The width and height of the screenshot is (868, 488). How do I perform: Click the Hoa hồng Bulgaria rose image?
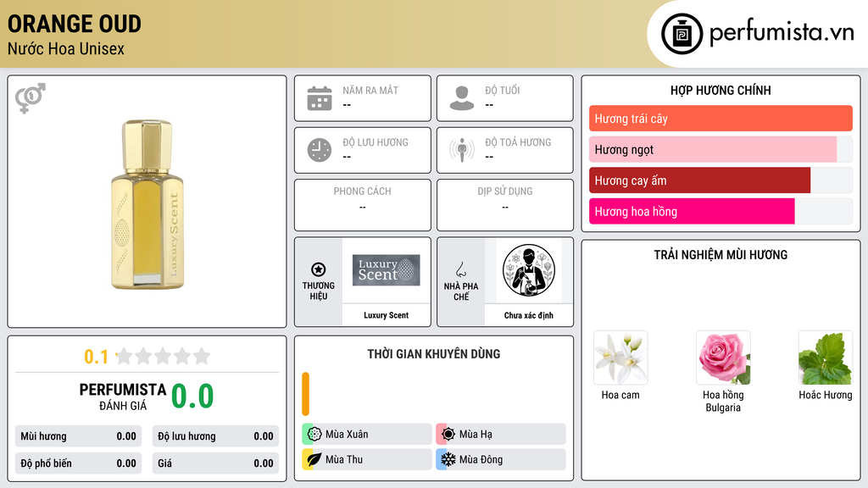pyautogui.click(x=723, y=358)
